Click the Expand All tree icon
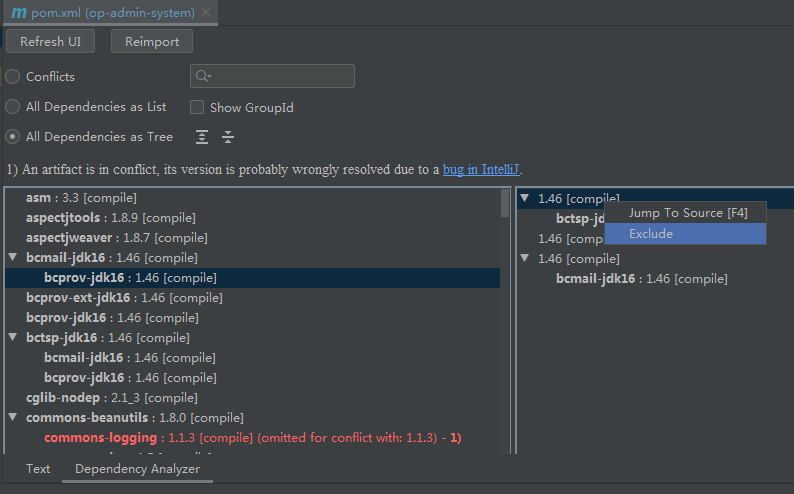Image resolution: width=794 pixels, height=494 pixels. [x=202, y=137]
